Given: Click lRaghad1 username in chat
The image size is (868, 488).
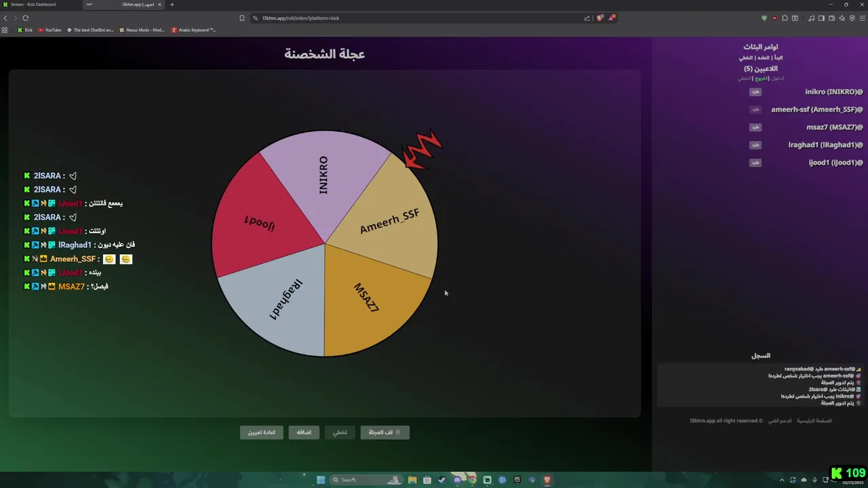Looking at the screenshot, I should point(75,245).
